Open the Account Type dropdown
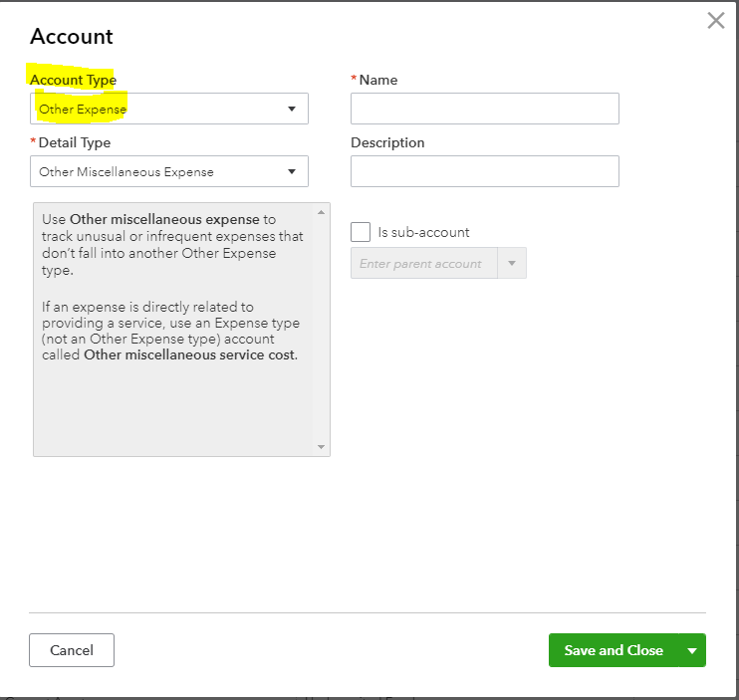This screenshot has height=700, width=739. point(168,109)
